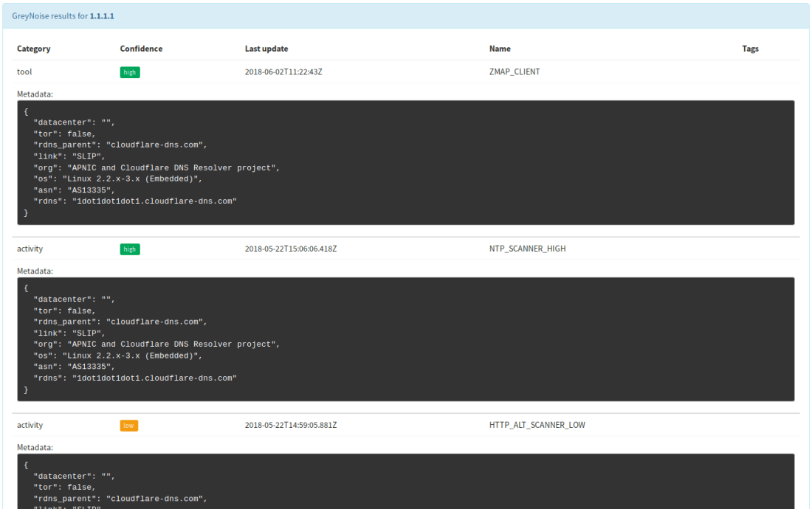Select the ZMAP_CLIENT name entry
Screen dimensions: 812x509
515,72
